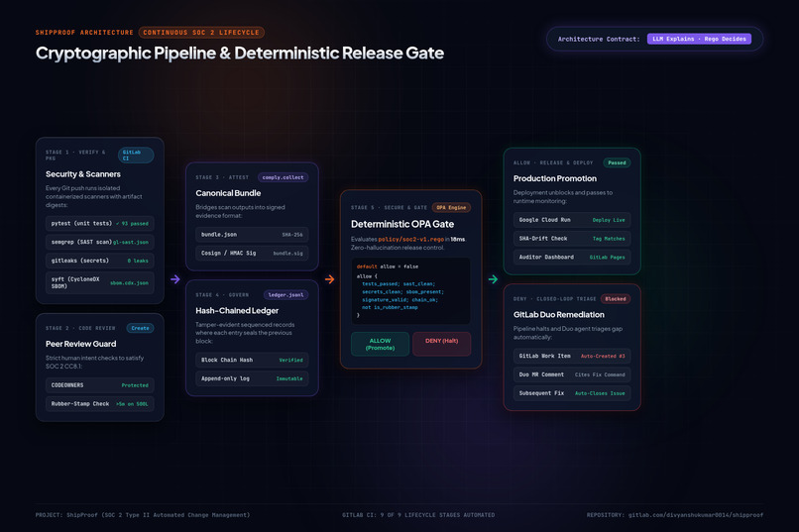Viewport: 799px width, 532px height.
Task: Click the PROJECT: ShipProof footer text
Action: click(x=143, y=515)
